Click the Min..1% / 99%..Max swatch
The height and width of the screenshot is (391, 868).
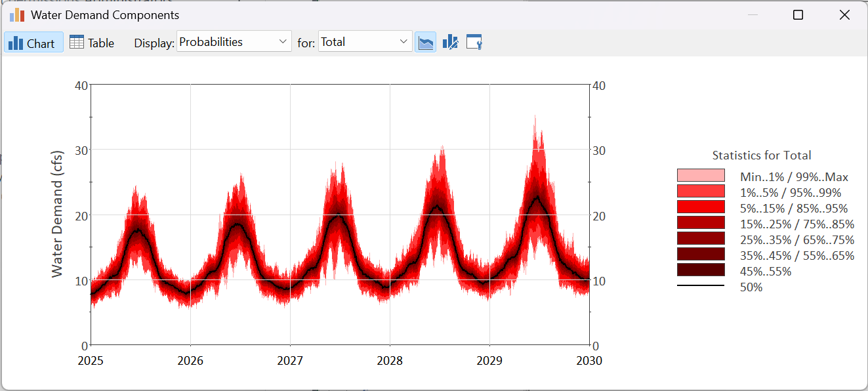pyautogui.click(x=701, y=175)
